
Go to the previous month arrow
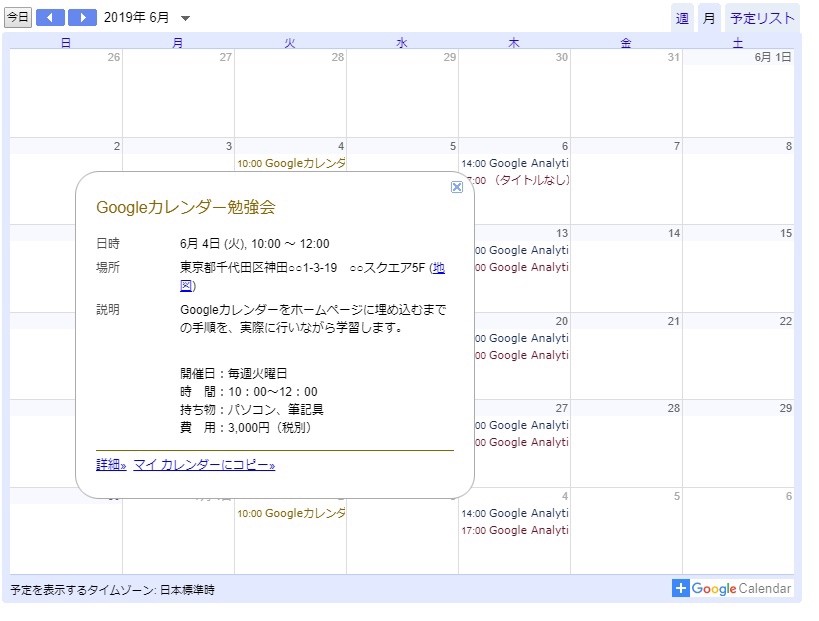tap(50, 17)
